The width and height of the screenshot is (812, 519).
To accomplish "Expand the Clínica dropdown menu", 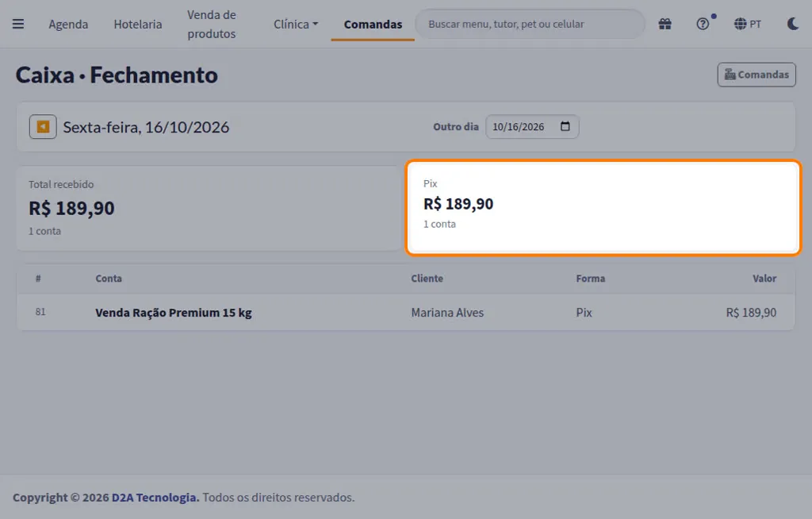I will [296, 25].
